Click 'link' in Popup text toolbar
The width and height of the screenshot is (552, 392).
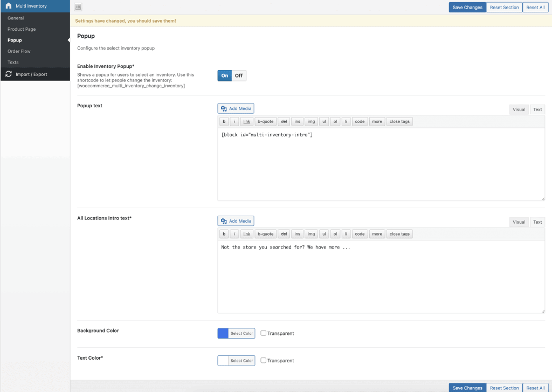coord(247,121)
